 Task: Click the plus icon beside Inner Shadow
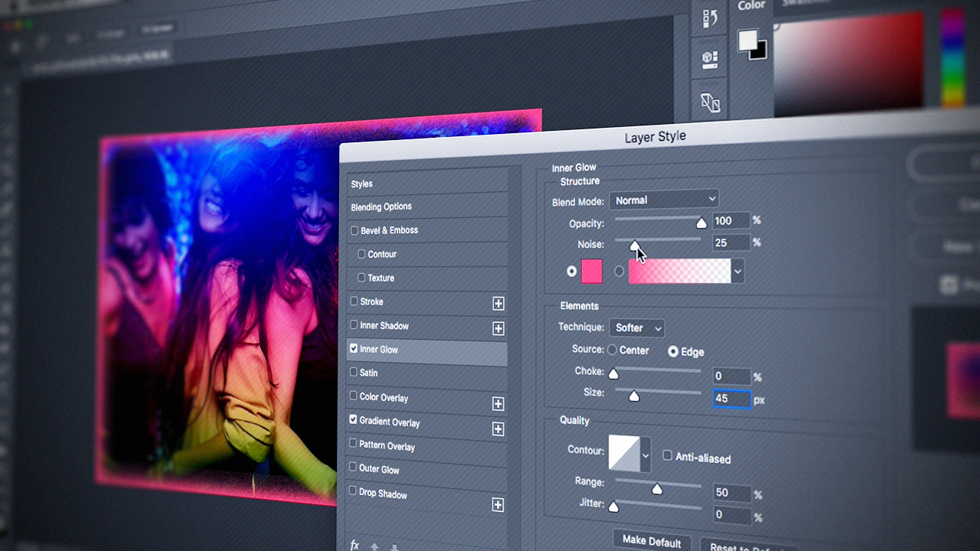[498, 328]
